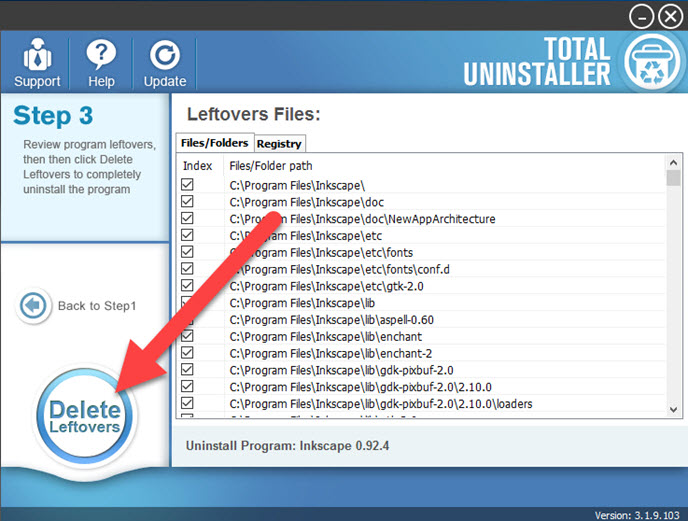Select the Files/Folders tab

click(215, 143)
